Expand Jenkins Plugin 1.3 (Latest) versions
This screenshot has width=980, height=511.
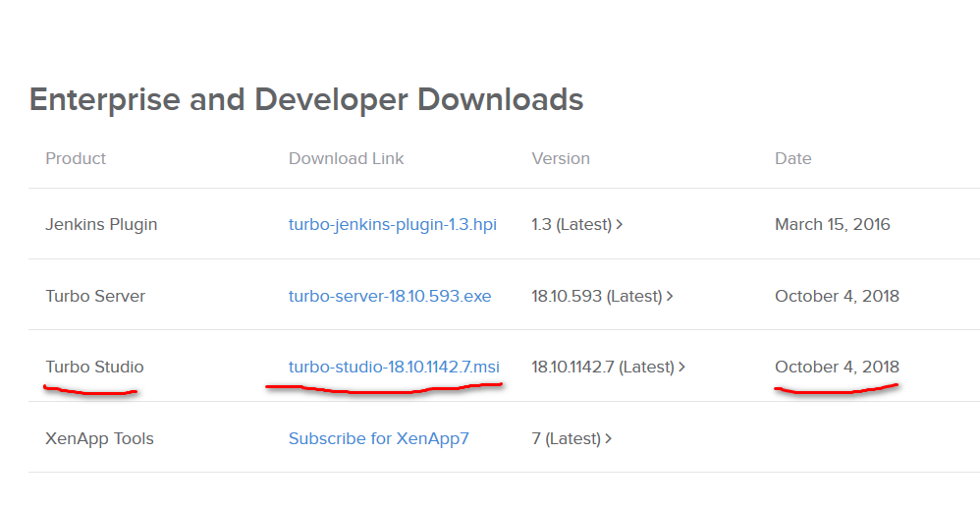pyautogui.click(x=577, y=224)
